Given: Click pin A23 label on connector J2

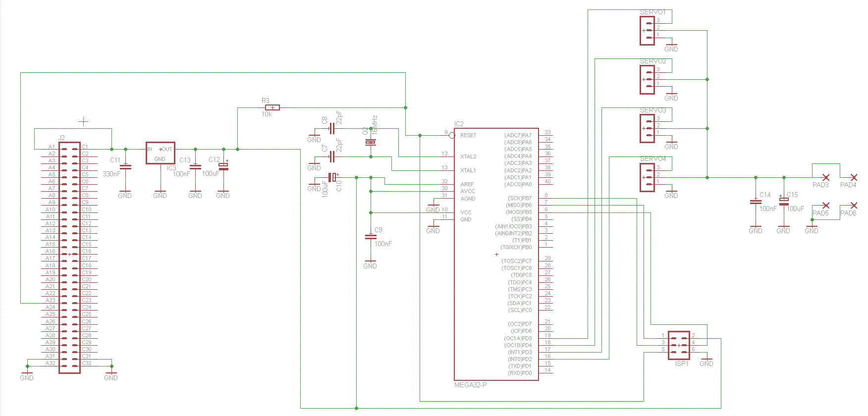Looking at the screenshot, I should (x=51, y=300).
